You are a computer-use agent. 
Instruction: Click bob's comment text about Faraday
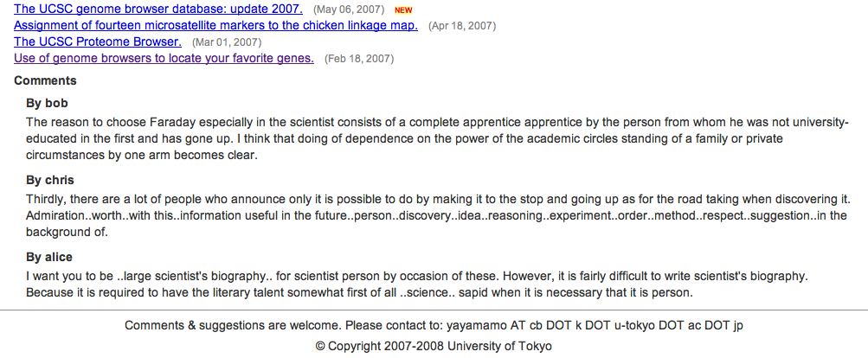pyautogui.click(x=437, y=138)
